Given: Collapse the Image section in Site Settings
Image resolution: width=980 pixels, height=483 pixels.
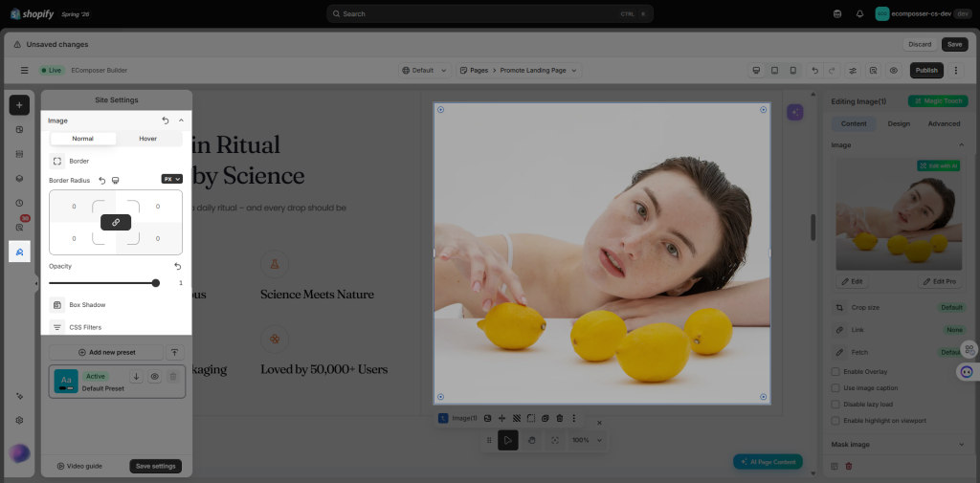Looking at the screenshot, I should (x=181, y=121).
